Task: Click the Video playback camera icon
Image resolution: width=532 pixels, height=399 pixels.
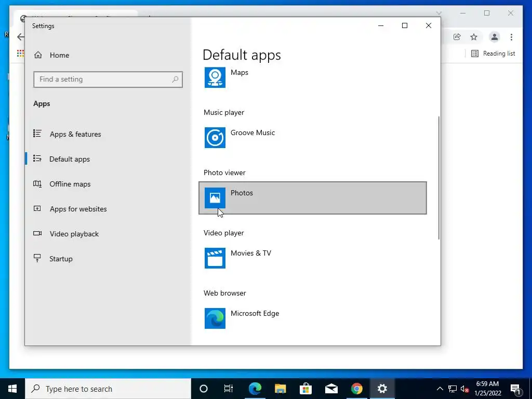Action: [x=37, y=233]
